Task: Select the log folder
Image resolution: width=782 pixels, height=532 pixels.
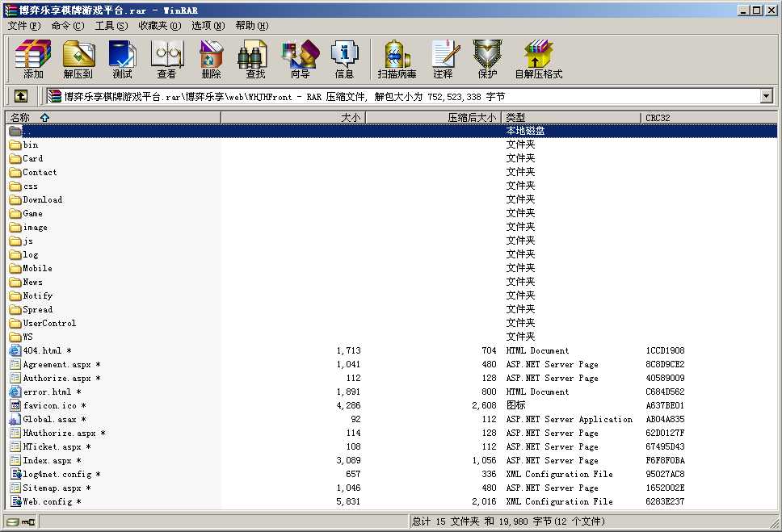Action: pyautogui.click(x=24, y=255)
